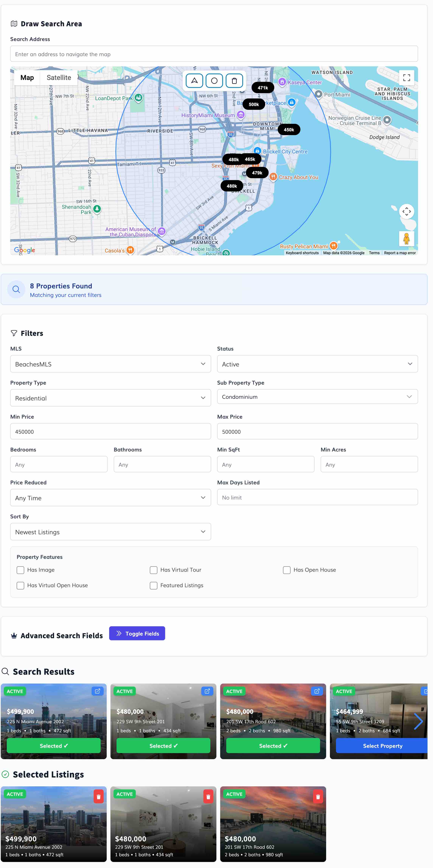Click the Min Price field
Image resolution: width=433 pixels, height=868 pixels.
point(111,431)
